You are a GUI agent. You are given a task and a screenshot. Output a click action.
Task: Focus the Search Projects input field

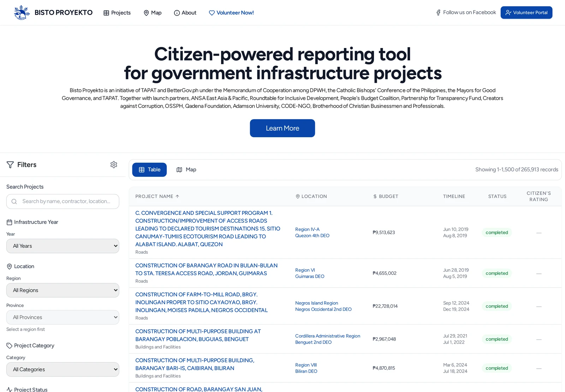[x=63, y=201]
